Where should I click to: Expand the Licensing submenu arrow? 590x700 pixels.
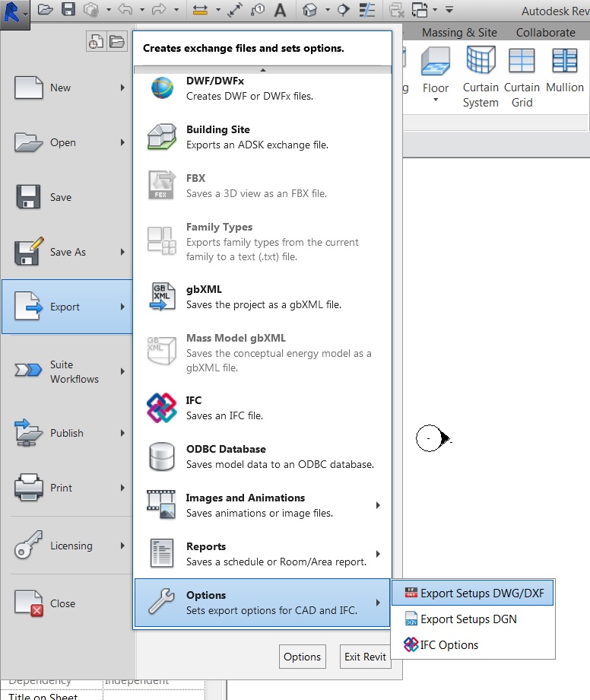click(122, 546)
